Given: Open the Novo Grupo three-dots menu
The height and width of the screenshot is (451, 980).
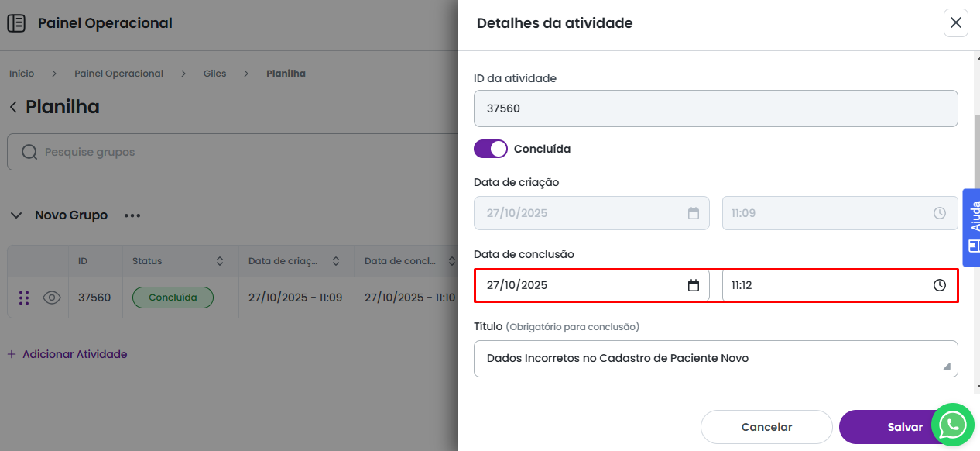Looking at the screenshot, I should coord(132,215).
